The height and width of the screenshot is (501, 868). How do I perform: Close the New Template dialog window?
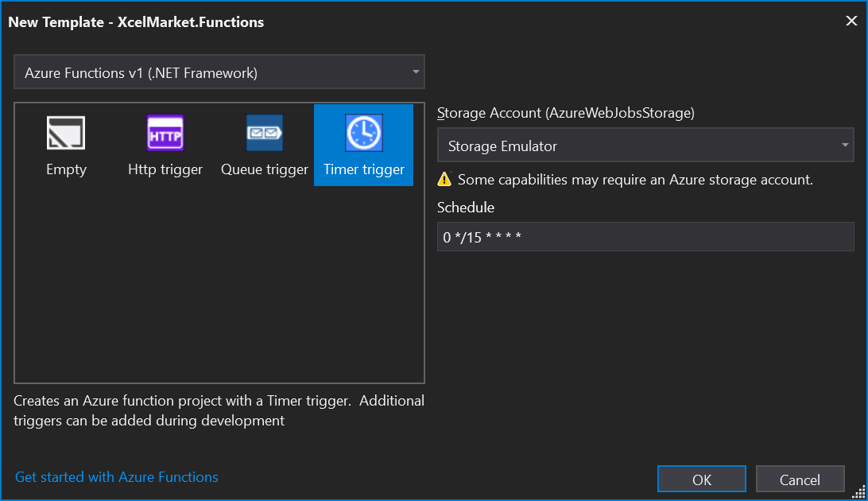(851, 21)
